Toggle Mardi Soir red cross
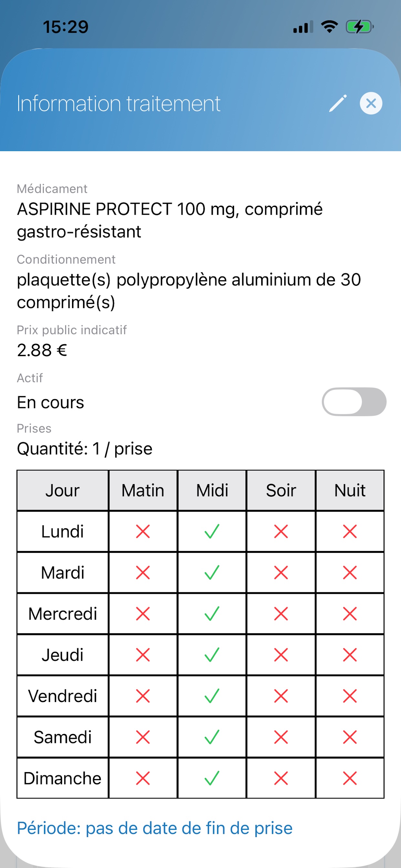 click(x=281, y=573)
